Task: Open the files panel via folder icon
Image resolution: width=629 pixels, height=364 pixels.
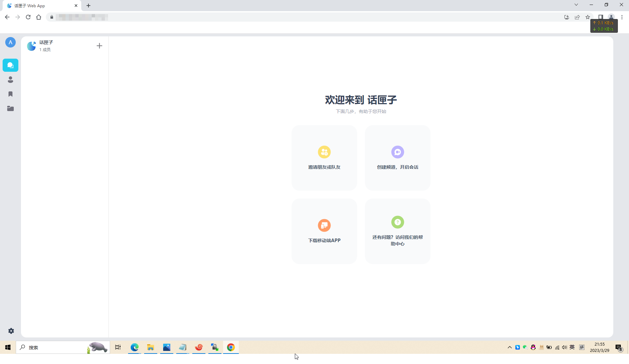Action: pyautogui.click(x=10, y=108)
